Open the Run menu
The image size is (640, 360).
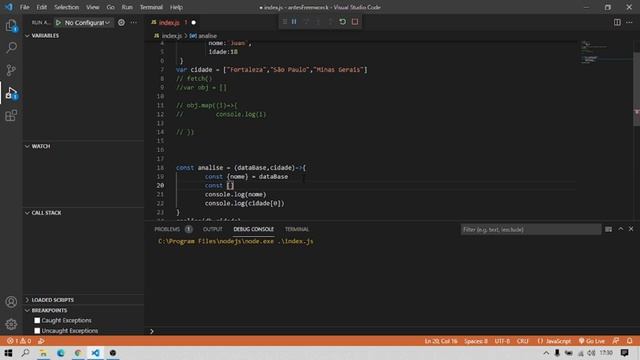click(x=127, y=7)
